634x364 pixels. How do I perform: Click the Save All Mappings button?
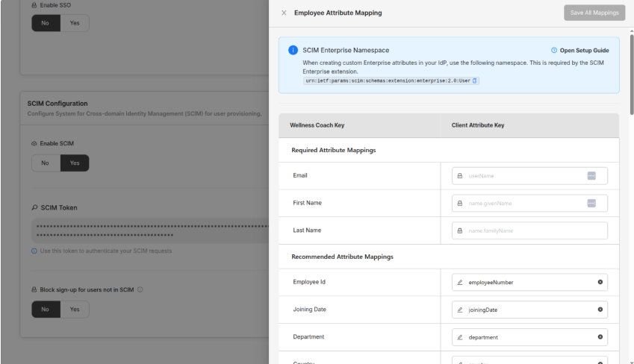point(594,13)
